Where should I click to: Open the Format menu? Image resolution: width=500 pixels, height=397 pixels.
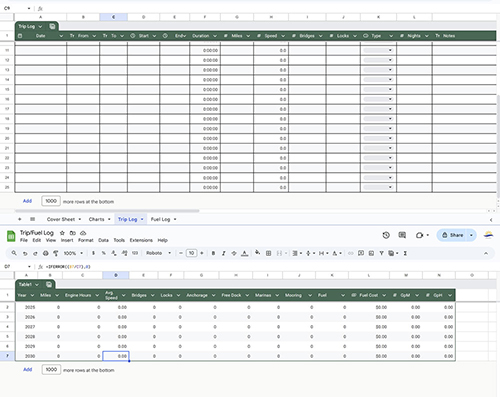(86, 240)
